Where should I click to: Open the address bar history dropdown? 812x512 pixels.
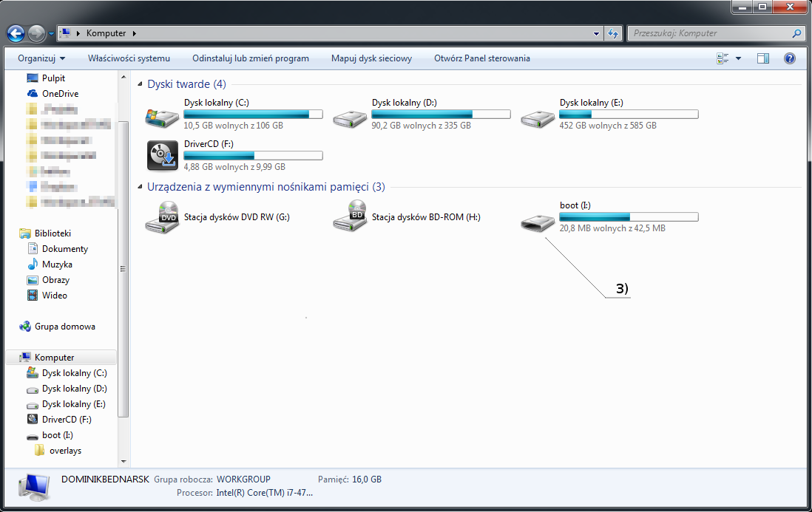pos(597,33)
